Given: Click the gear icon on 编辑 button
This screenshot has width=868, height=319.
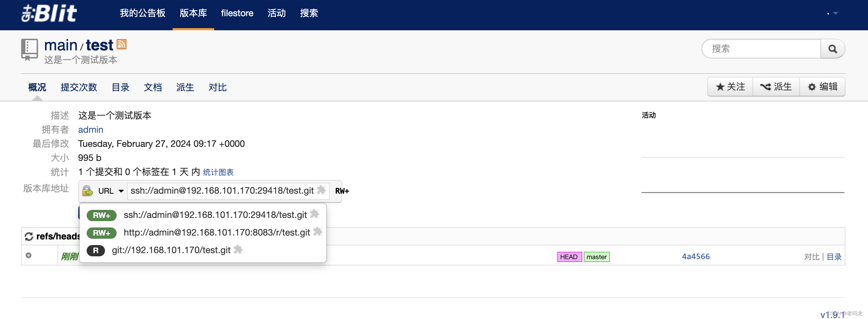Looking at the screenshot, I should click(812, 87).
